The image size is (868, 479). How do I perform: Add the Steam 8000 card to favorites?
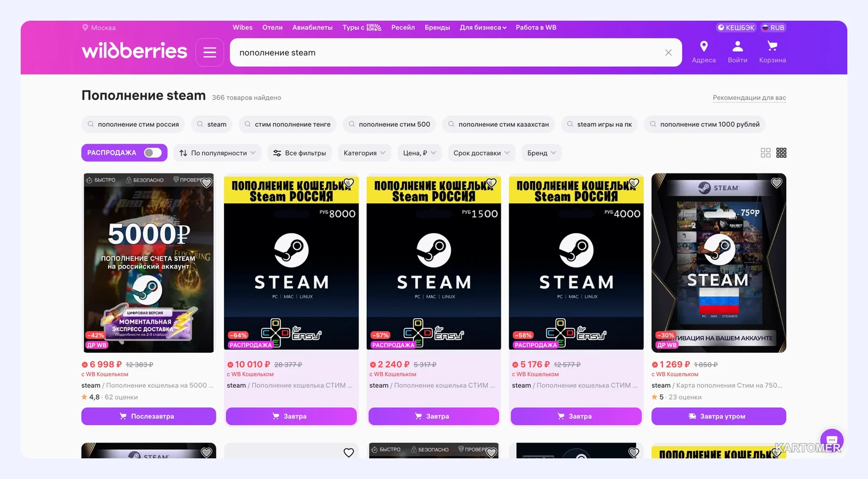pos(349,183)
